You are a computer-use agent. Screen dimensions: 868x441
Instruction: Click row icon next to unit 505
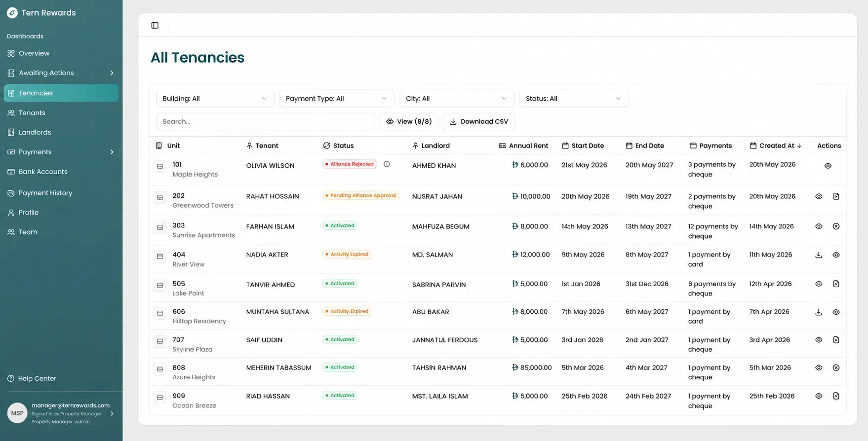[x=160, y=285]
